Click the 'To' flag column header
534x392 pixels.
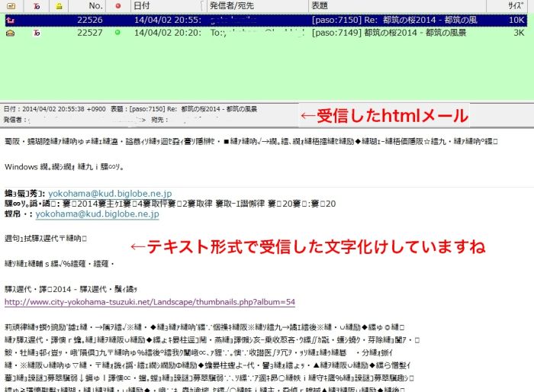coord(37,6)
